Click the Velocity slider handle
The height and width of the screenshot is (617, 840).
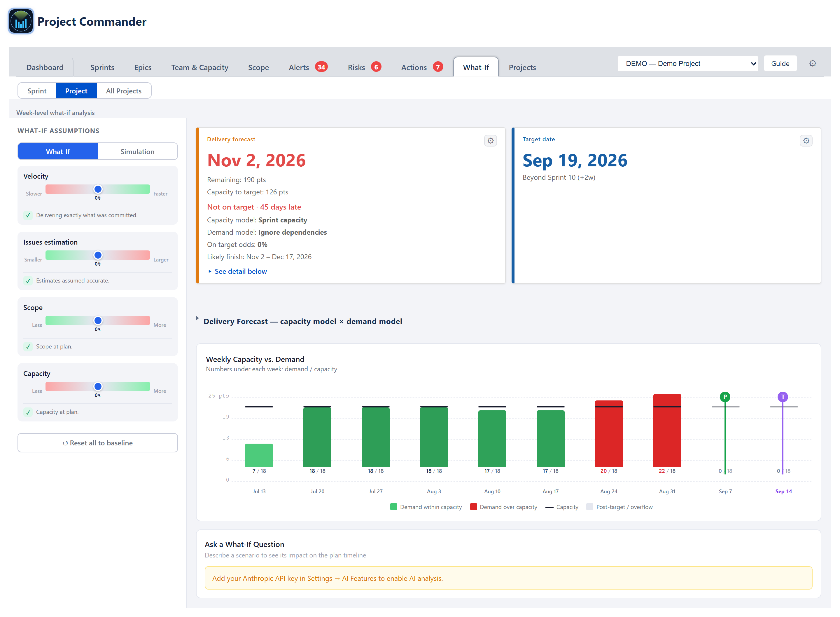(x=98, y=189)
